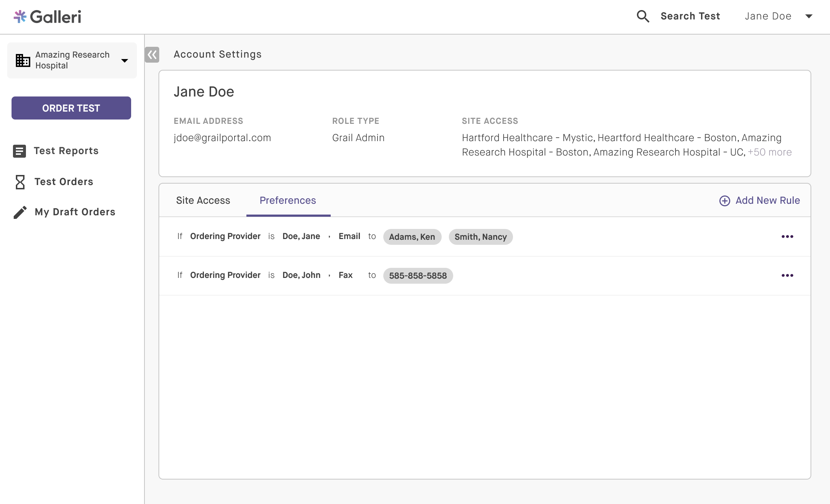Expand the +50 more site access

pyautogui.click(x=769, y=152)
